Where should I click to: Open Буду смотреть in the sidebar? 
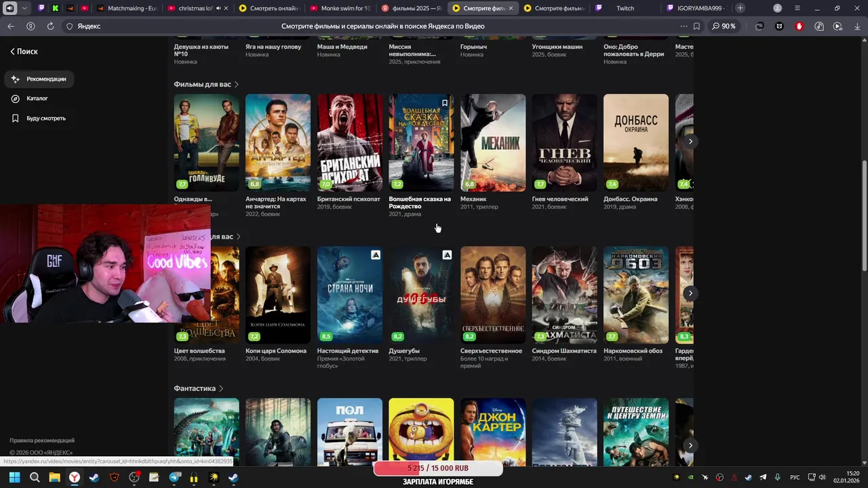point(39,118)
